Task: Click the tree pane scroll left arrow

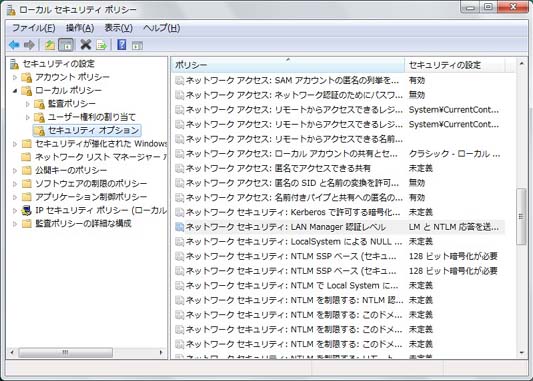Action: 12,352
